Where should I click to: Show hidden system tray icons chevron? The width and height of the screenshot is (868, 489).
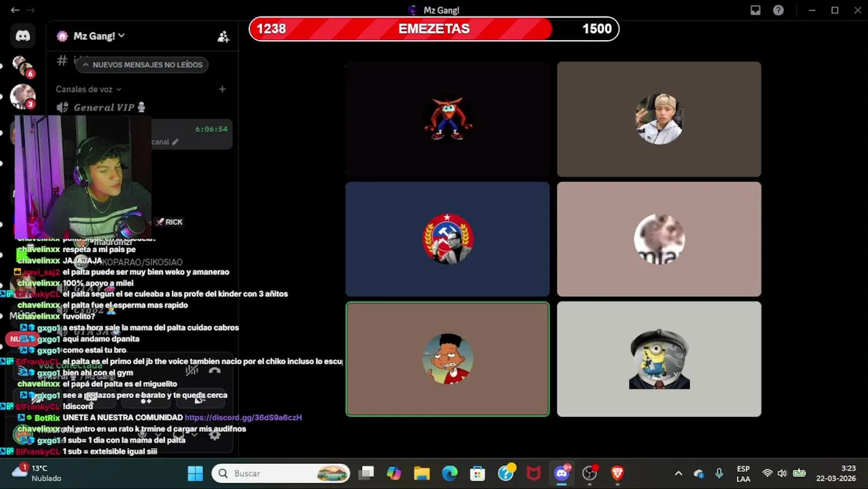point(678,473)
